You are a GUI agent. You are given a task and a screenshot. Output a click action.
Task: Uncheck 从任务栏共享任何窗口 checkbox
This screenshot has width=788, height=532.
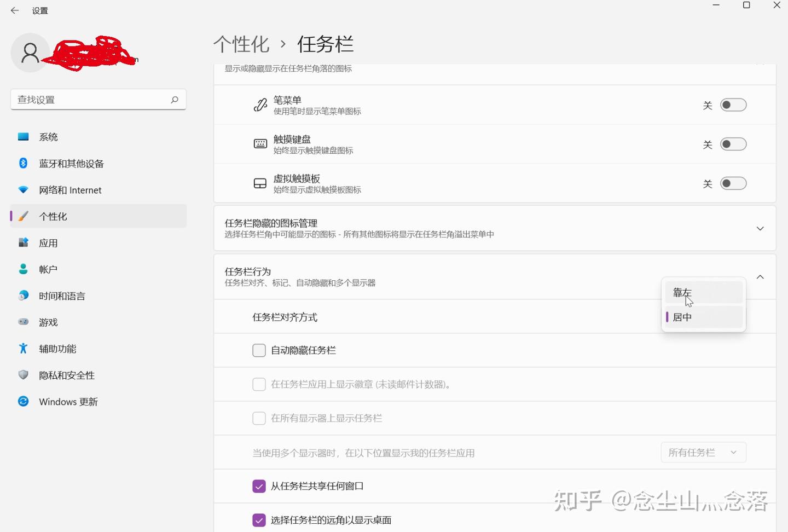point(259,486)
